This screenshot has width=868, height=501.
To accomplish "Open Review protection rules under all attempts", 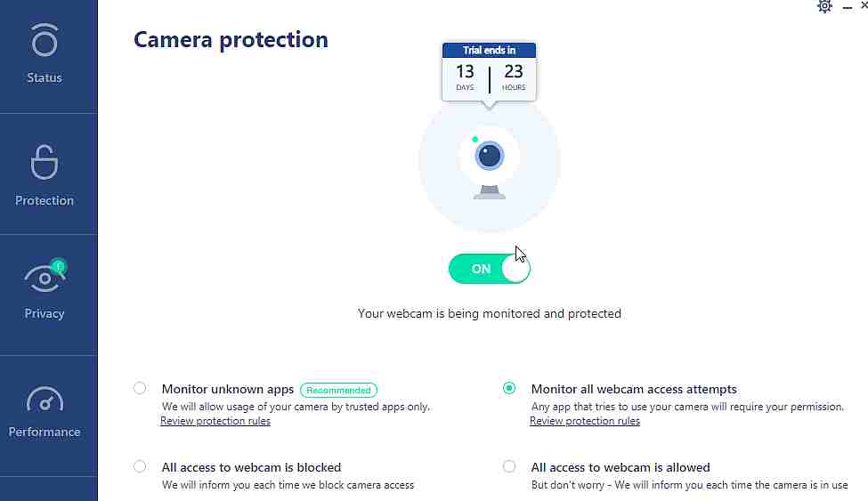I will (x=585, y=421).
